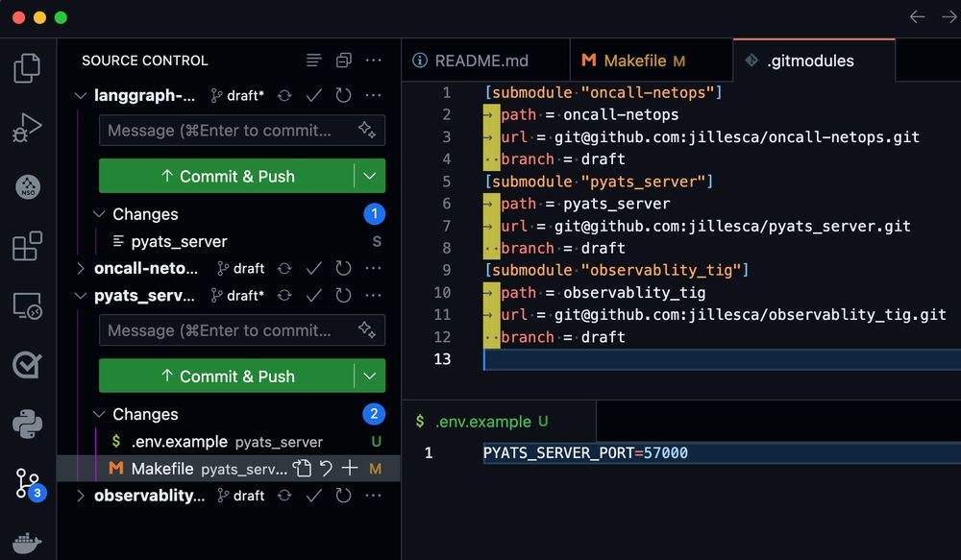Refresh the observablity repository

(x=344, y=496)
